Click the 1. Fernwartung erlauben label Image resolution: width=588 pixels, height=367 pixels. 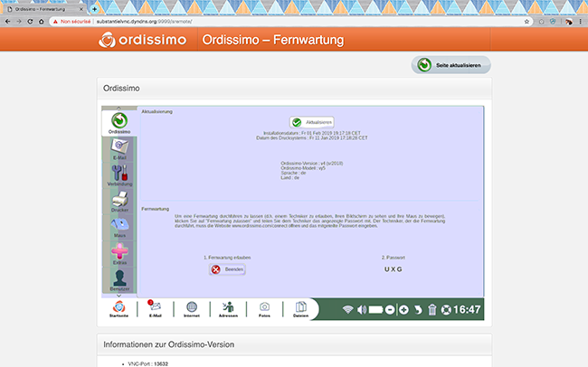pos(227,258)
